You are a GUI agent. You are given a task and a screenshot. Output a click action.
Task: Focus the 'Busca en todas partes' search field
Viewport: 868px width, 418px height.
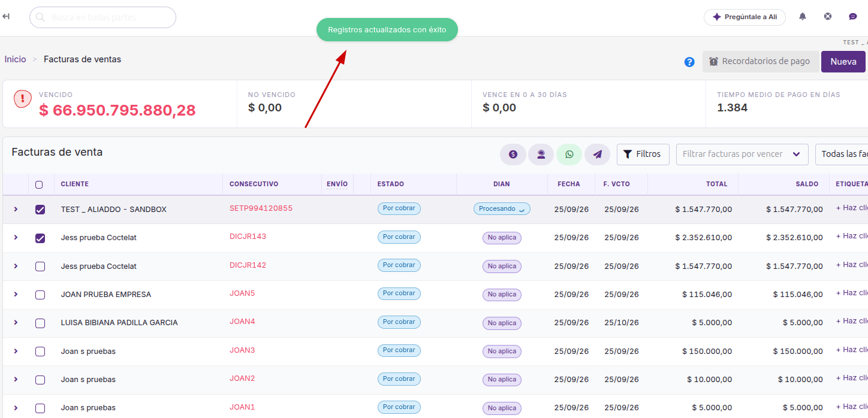pyautogui.click(x=103, y=17)
